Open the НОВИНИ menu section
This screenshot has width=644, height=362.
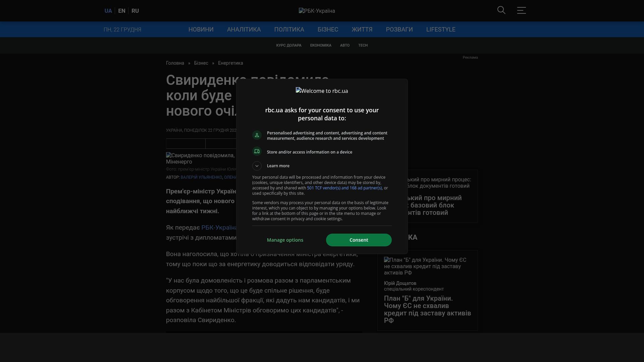click(201, 29)
